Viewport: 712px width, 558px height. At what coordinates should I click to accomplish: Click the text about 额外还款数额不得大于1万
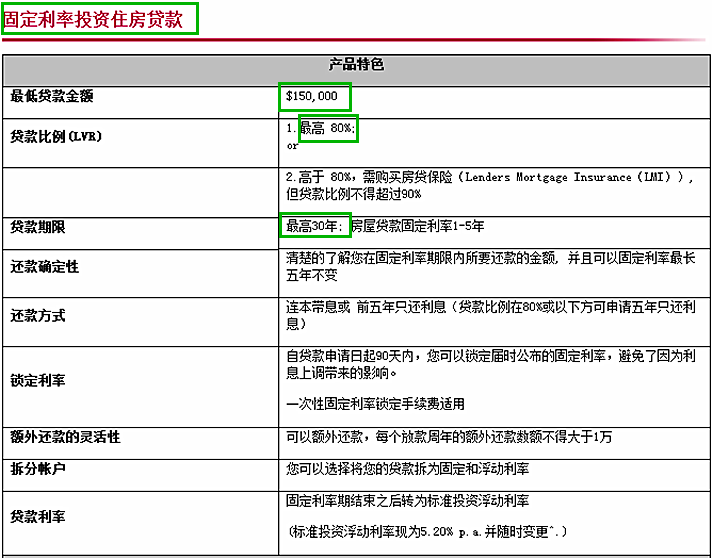coord(449,437)
